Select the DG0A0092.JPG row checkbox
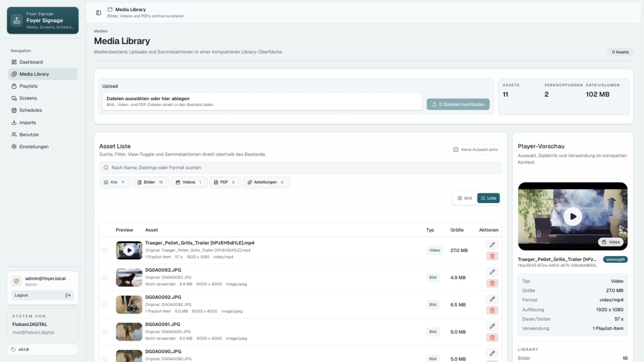644x362 pixels. (x=105, y=305)
